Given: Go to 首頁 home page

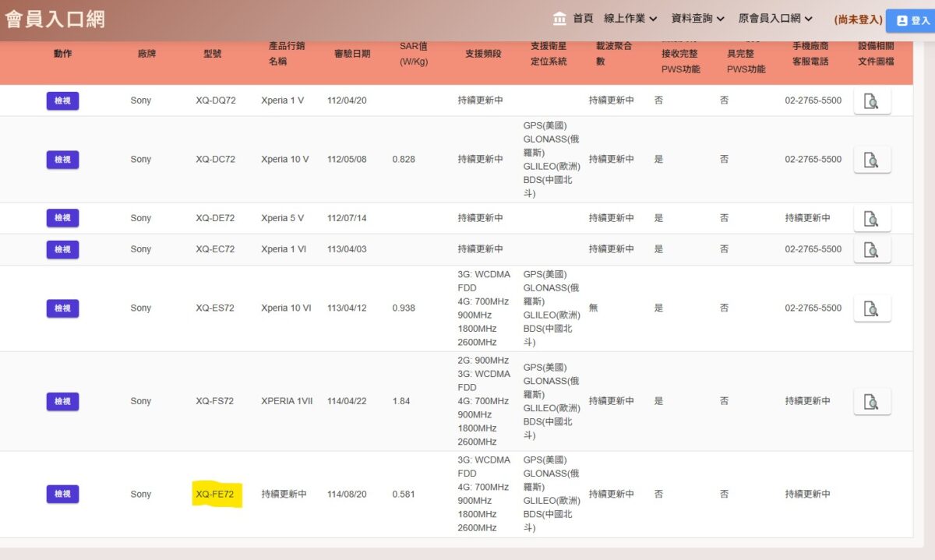Looking at the screenshot, I should 583,19.
